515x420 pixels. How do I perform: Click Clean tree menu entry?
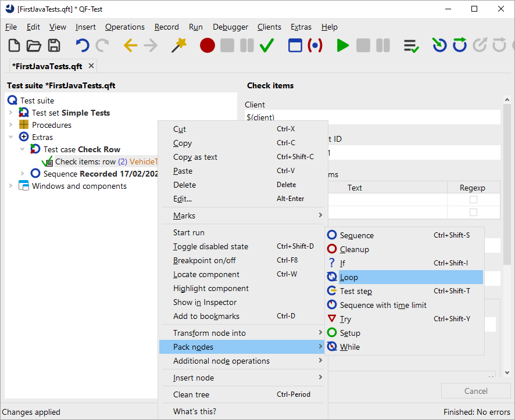(x=244, y=394)
